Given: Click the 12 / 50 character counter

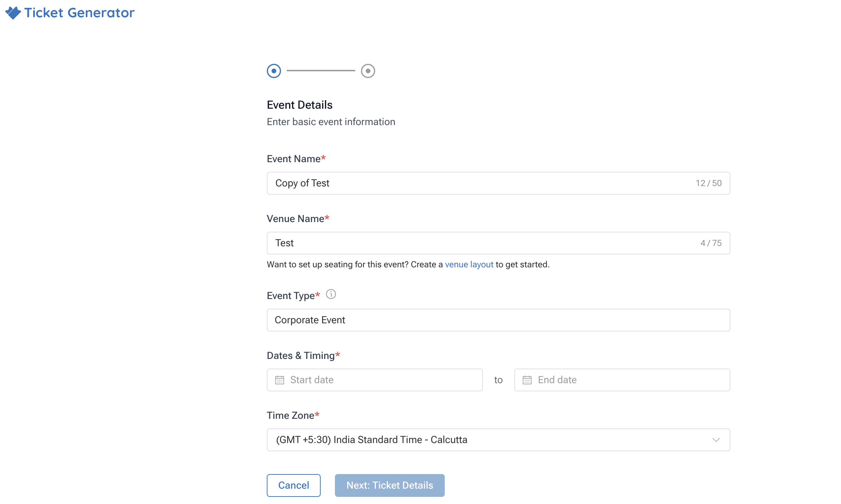Looking at the screenshot, I should tap(709, 183).
